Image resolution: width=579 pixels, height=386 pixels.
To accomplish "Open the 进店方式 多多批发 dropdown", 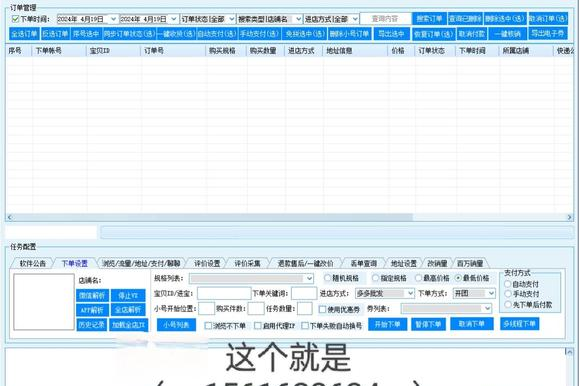I will pos(384,293).
